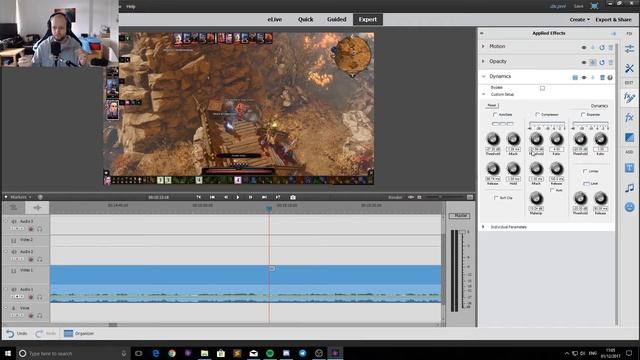Expand the Opacity effect
640x360 pixels.
483,61
